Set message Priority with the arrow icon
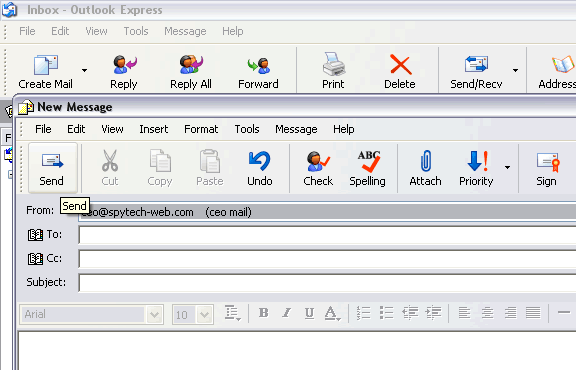The height and width of the screenshot is (370, 576). [x=476, y=161]
